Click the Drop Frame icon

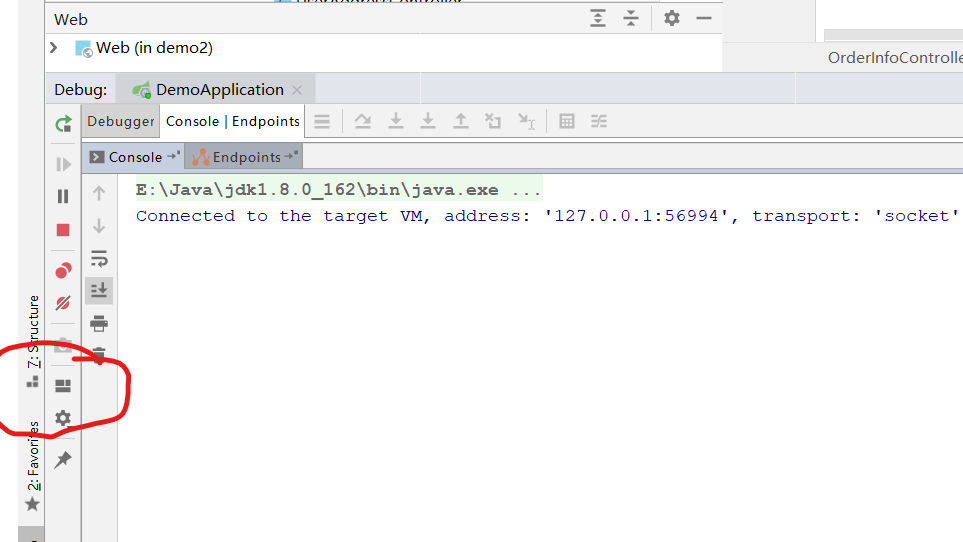click(493, 122)
